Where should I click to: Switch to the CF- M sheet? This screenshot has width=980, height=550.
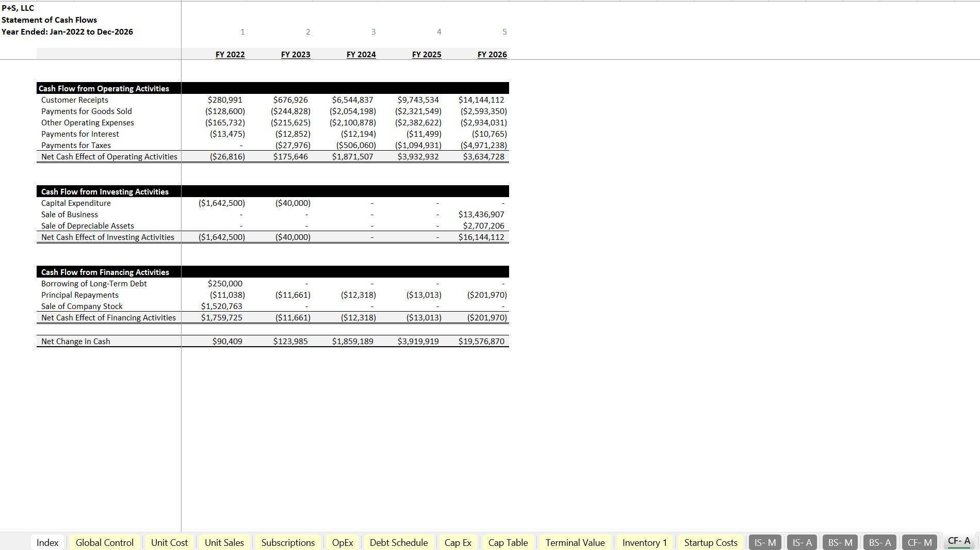(920, 542)
